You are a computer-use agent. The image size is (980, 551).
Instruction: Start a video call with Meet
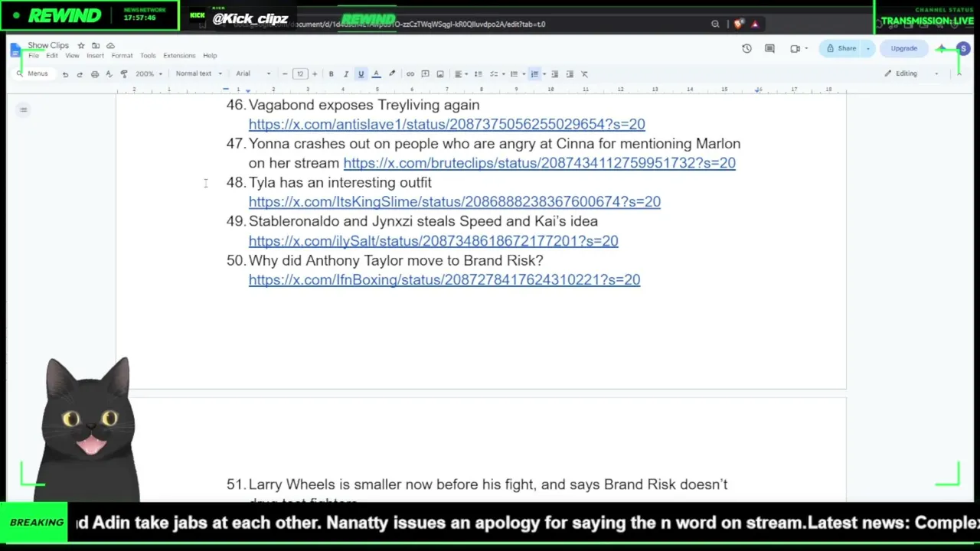[795, 49]
